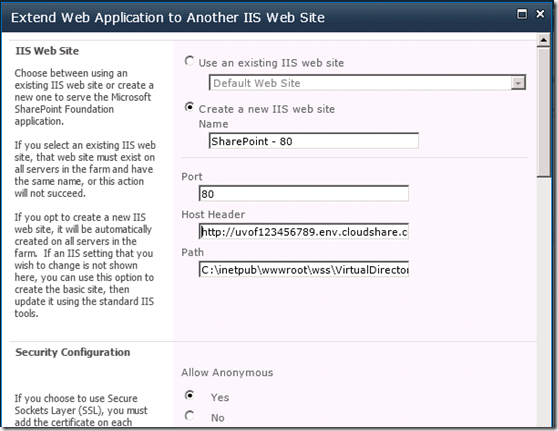The height and width of the screenshot is (431, 558).
Task: Click the Allow Anonymous label
Action: pyautogui.click(x=227, y=372)
